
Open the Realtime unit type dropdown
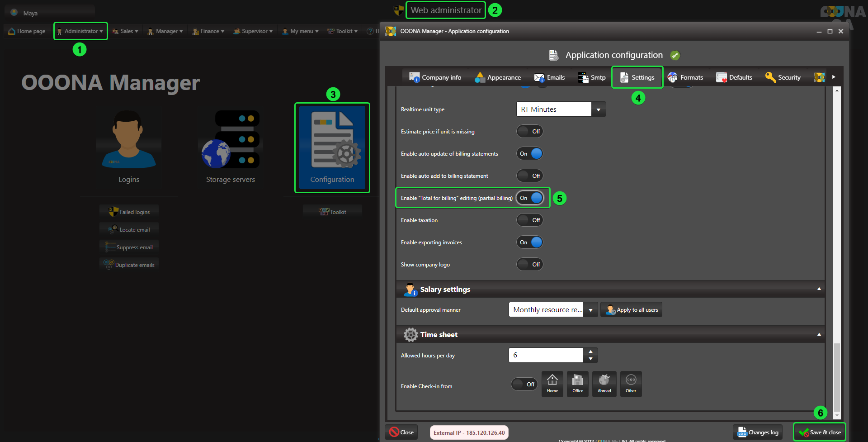[599, 109]
